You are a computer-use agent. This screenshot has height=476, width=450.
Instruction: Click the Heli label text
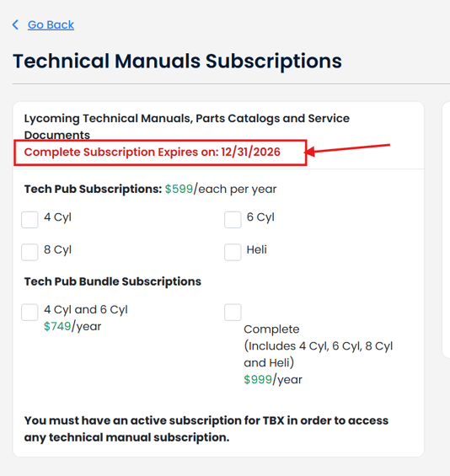256,249
